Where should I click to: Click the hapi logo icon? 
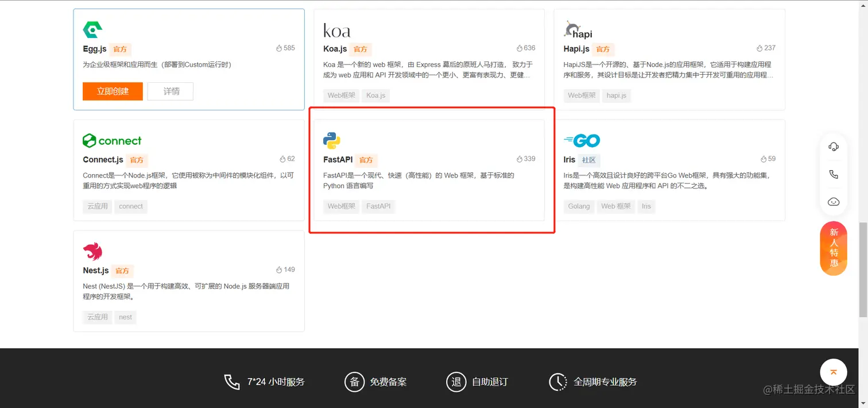pyautogui.click(x=578, y=30)
